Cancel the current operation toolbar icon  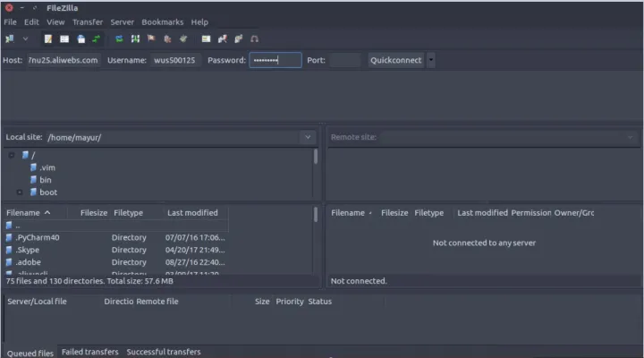coord(151,38)
